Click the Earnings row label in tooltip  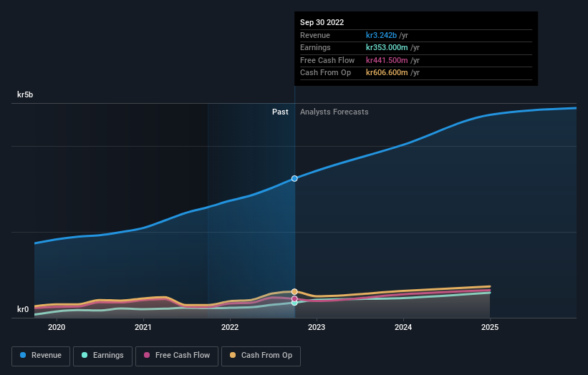point(315,47)
